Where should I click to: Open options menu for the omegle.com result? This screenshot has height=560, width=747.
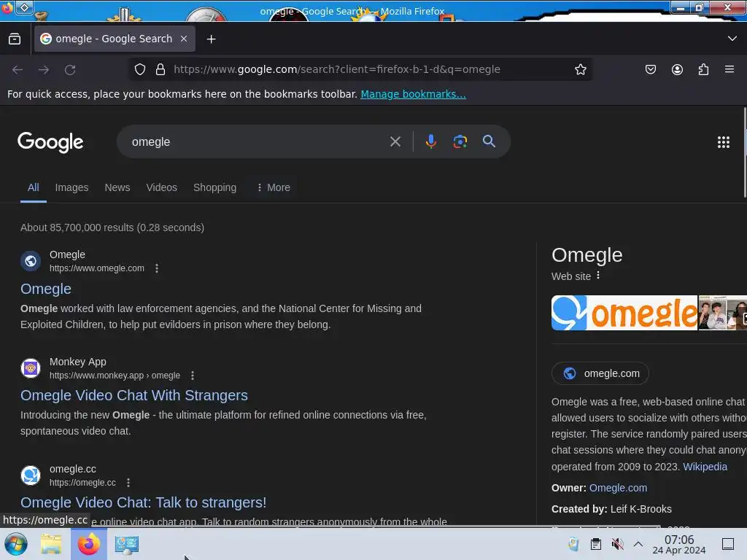point(157,268)
